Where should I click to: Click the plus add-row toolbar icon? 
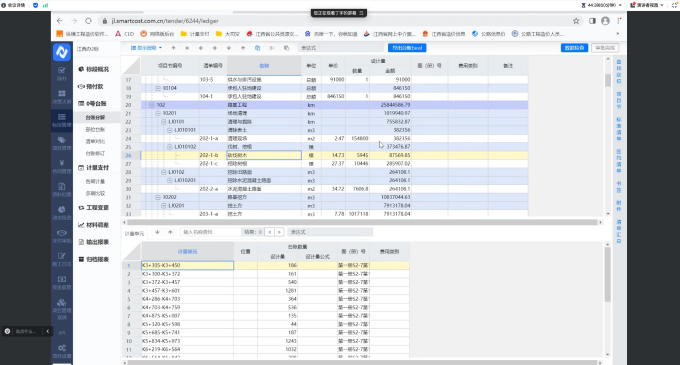[x=173, y=48]
